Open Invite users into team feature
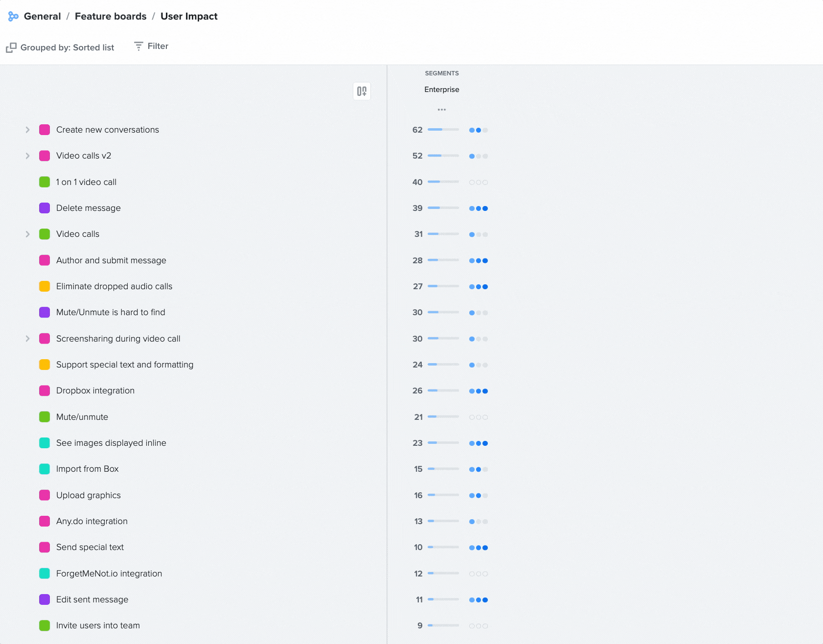 pyautogui.click(x=98, y=625)
